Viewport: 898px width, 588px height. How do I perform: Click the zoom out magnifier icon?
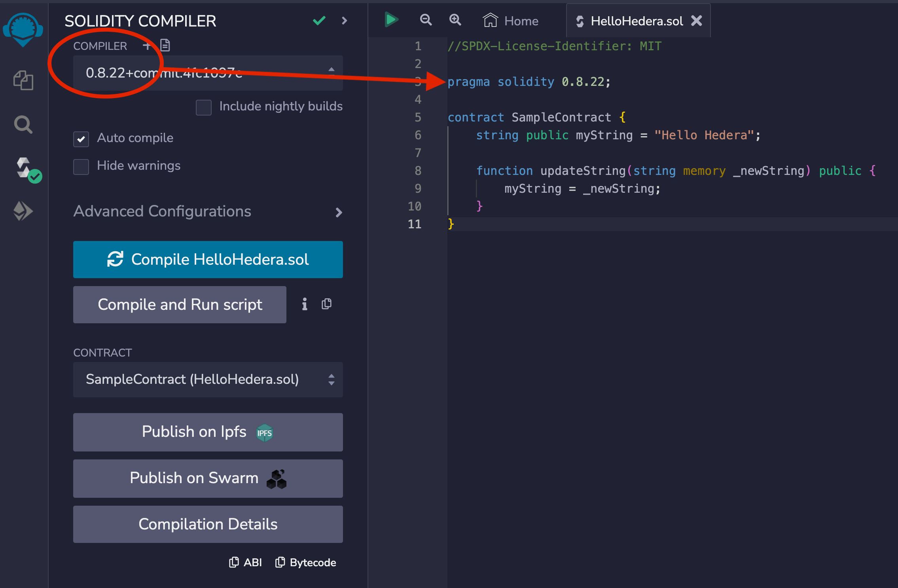pyautogui.click(x=426, y=20)
